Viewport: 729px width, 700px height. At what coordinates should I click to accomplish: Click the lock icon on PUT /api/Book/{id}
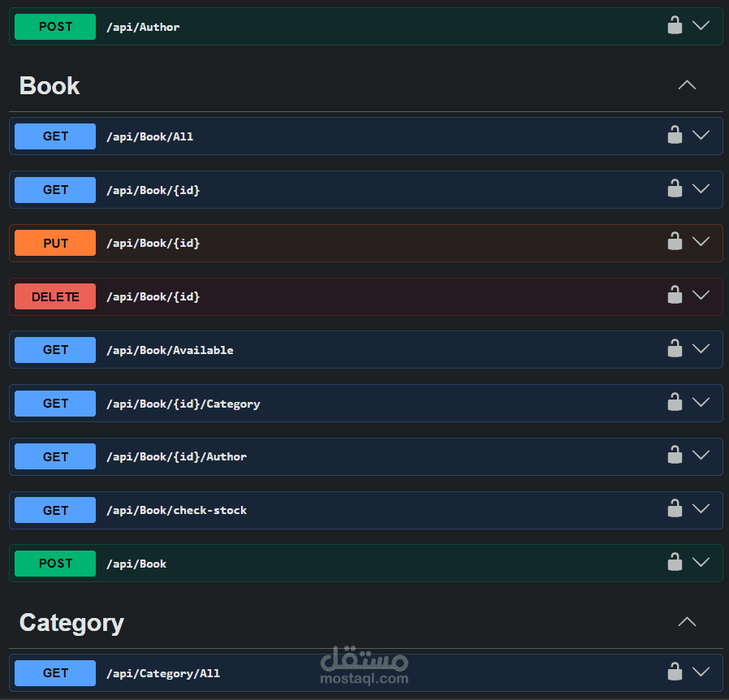point(675,241)
